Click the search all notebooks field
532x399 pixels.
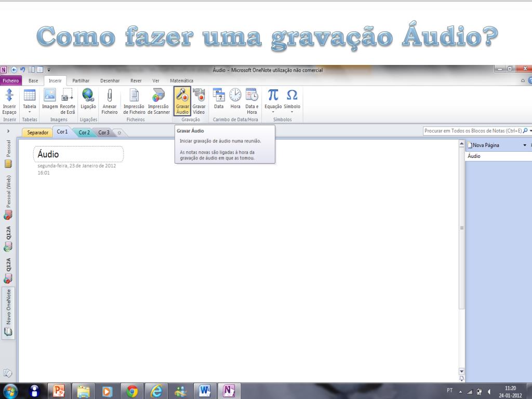(473, 130)
